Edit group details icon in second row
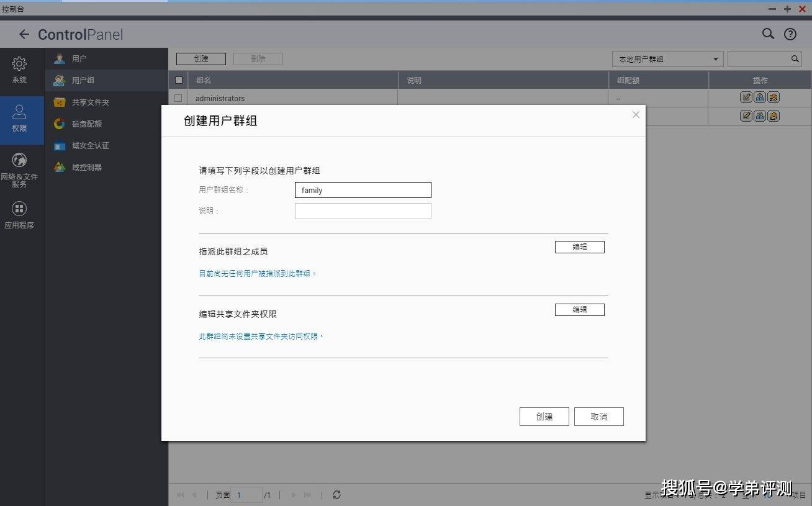Viewport: 812px width, 506px height. [x=746, y=115]
